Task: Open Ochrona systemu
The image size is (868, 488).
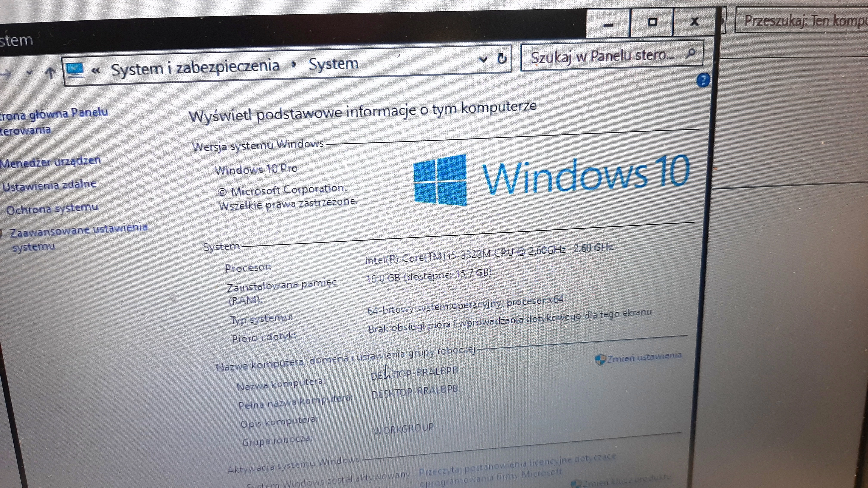Action: click(52, 209)
